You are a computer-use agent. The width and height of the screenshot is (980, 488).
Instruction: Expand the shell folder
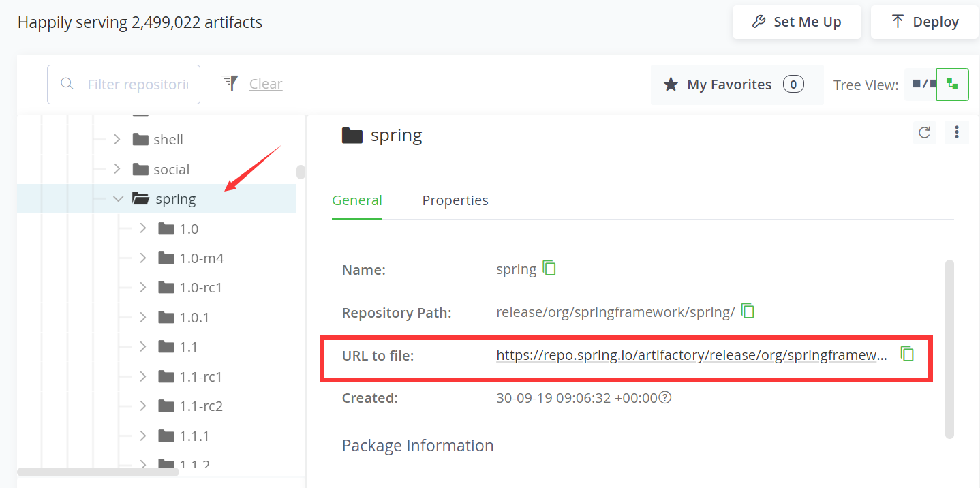[x=117, y=140]
